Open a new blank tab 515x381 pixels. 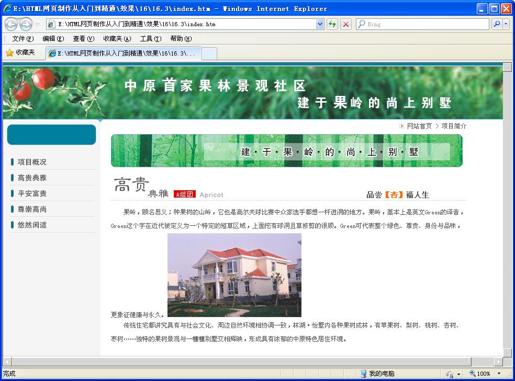tap(209, 53)
